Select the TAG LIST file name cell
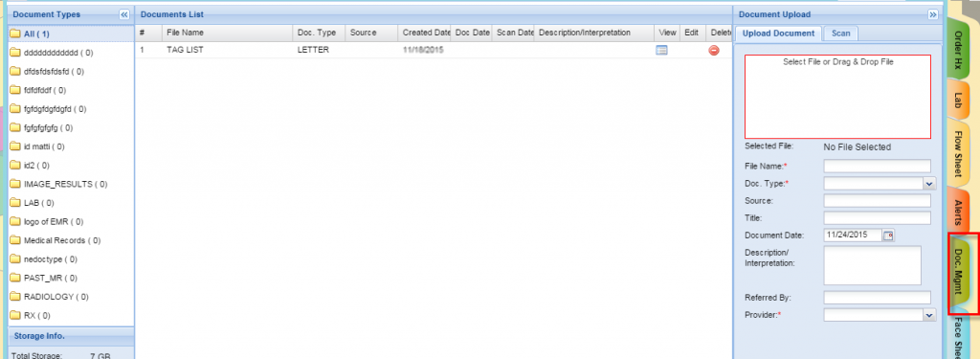Viewport: 980px width, 359px height. tap(227, 50)
